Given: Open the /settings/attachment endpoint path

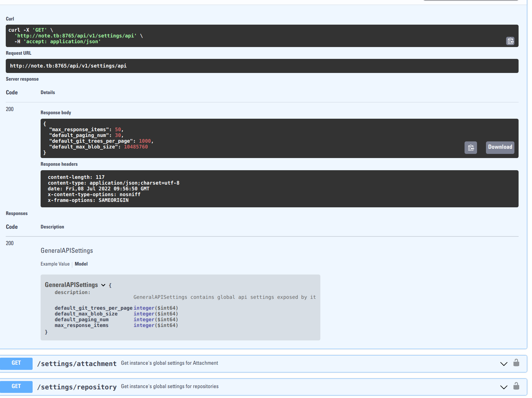Looking at the screenshot, I should point(76,363).
